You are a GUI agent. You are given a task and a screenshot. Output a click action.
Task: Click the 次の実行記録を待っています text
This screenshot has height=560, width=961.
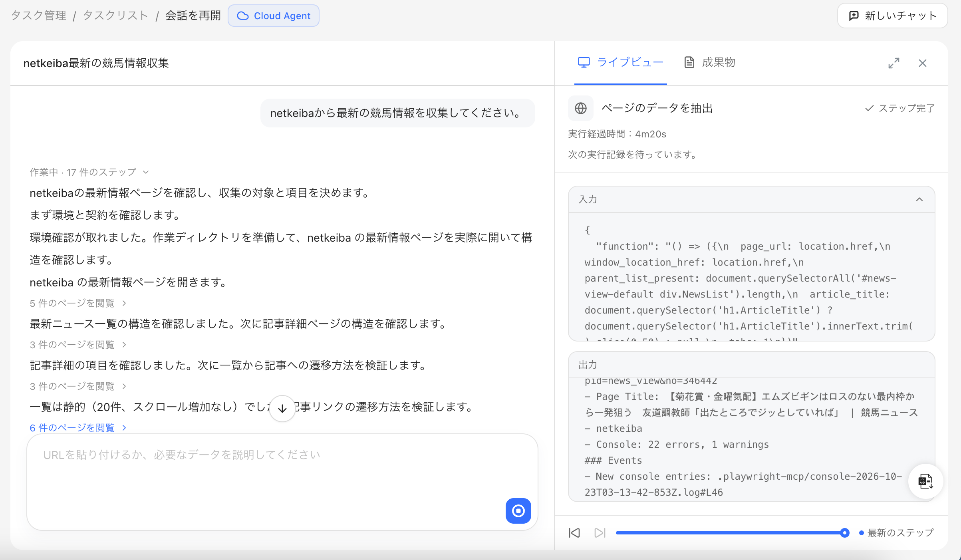click(633, 155)
